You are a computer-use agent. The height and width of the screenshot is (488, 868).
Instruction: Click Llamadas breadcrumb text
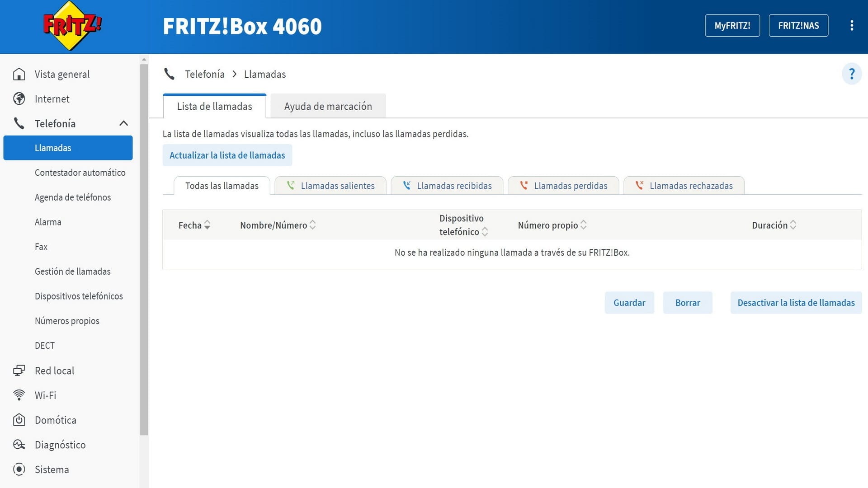coord(265,74)
